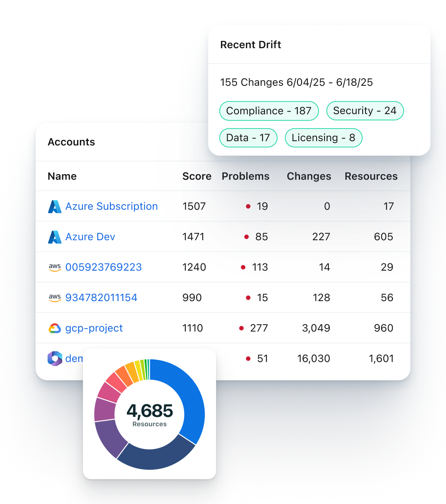Click the AWS icon beside account 005923769223
The width and height of the screenshot is (446, 504).
(x=55, y=267)
